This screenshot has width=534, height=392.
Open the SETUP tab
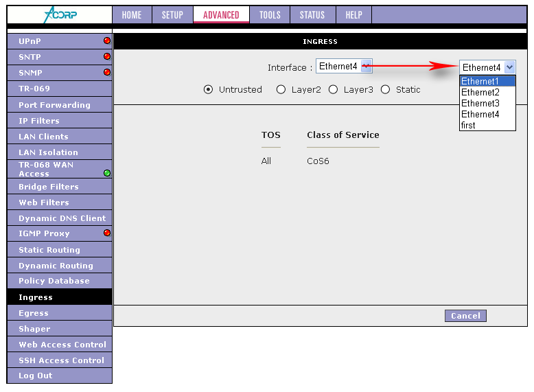point(172,15)
